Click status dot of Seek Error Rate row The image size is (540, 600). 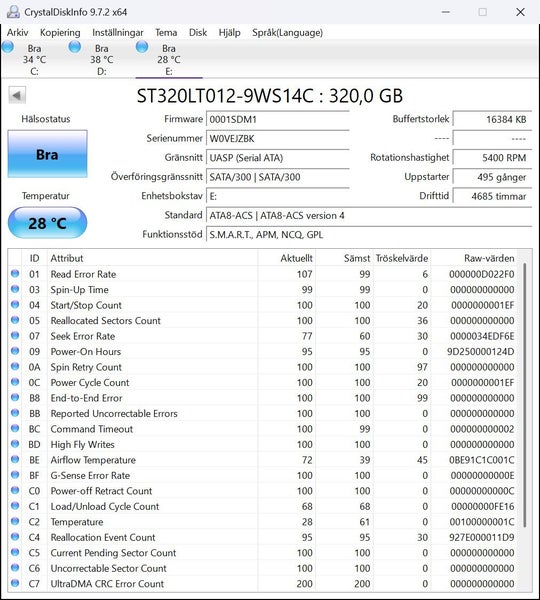tap(15, 336)
